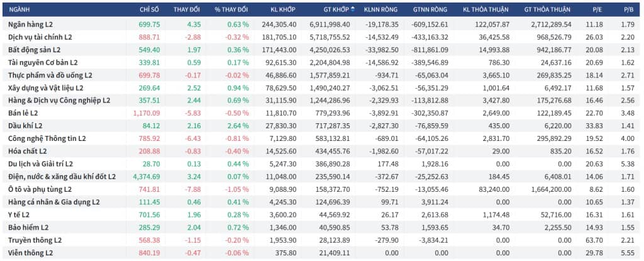The image size is (644, 261).
Task: Click the P/E column header
Action: click(597, 9)
